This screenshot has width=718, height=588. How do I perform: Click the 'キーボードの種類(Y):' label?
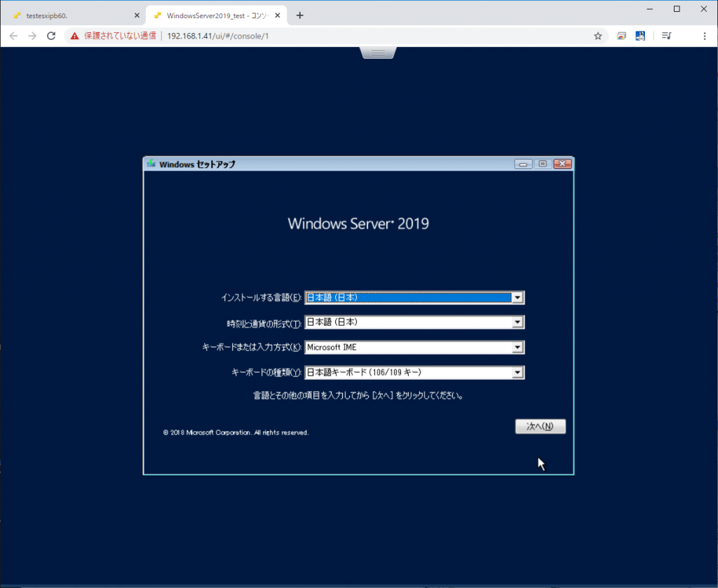pos(266,372)
